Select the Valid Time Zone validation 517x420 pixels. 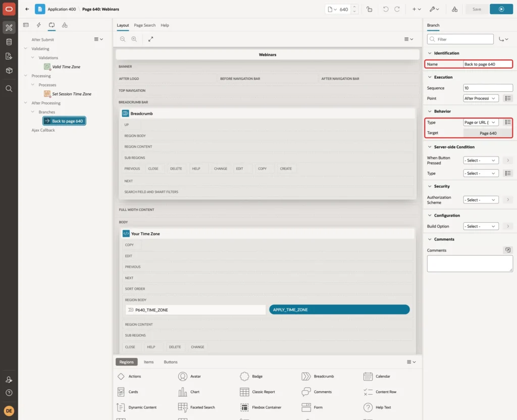(x=66, y=67)
